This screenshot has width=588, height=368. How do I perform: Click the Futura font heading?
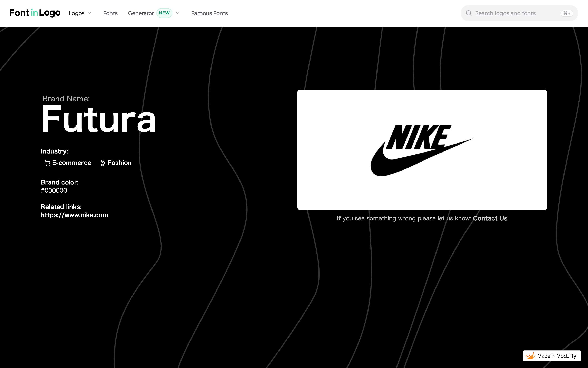(98, 119)
